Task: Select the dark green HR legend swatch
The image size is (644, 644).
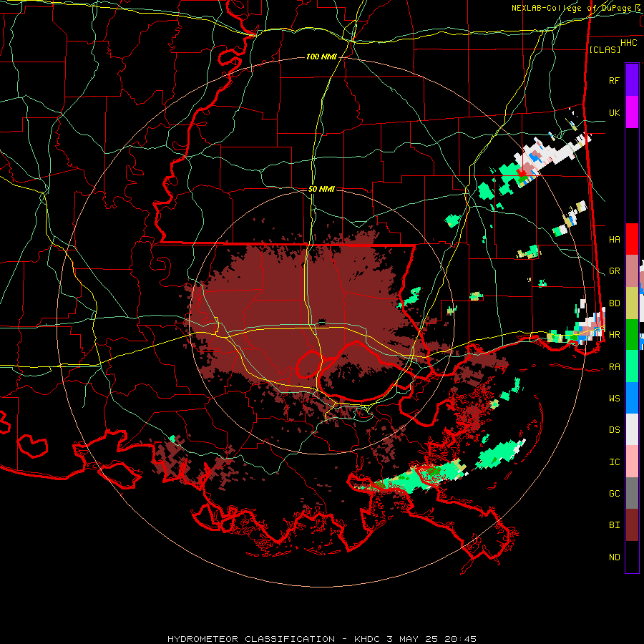Action: (x=632, y=335)
